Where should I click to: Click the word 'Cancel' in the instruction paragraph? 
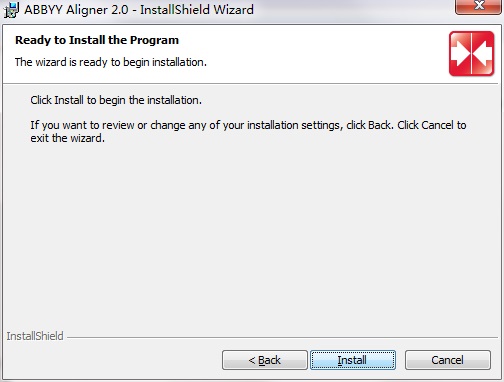click(437, 125)
